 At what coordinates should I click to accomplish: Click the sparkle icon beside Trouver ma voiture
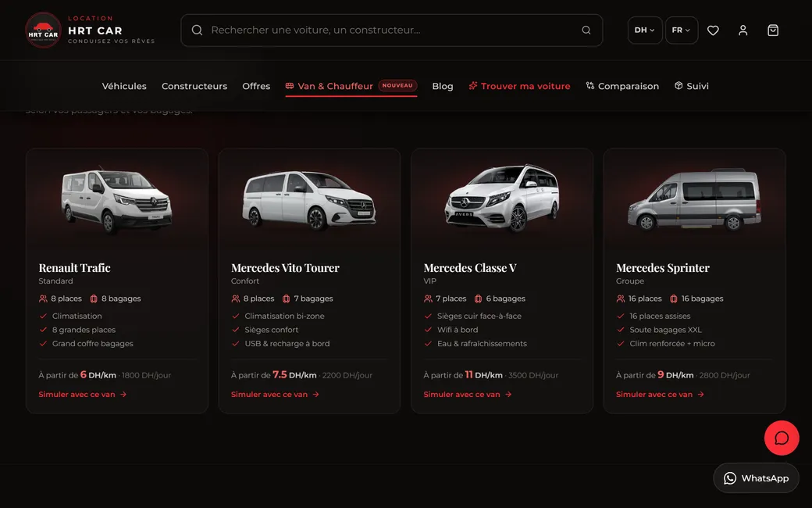tap(473, 85)
